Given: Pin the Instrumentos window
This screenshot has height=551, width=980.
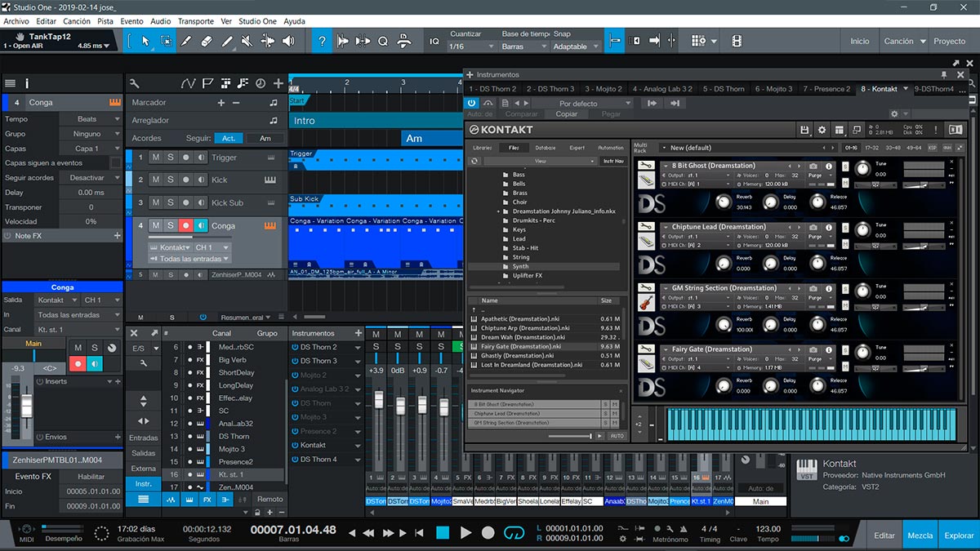Looking at the screenshot, I should coord(944,74).
